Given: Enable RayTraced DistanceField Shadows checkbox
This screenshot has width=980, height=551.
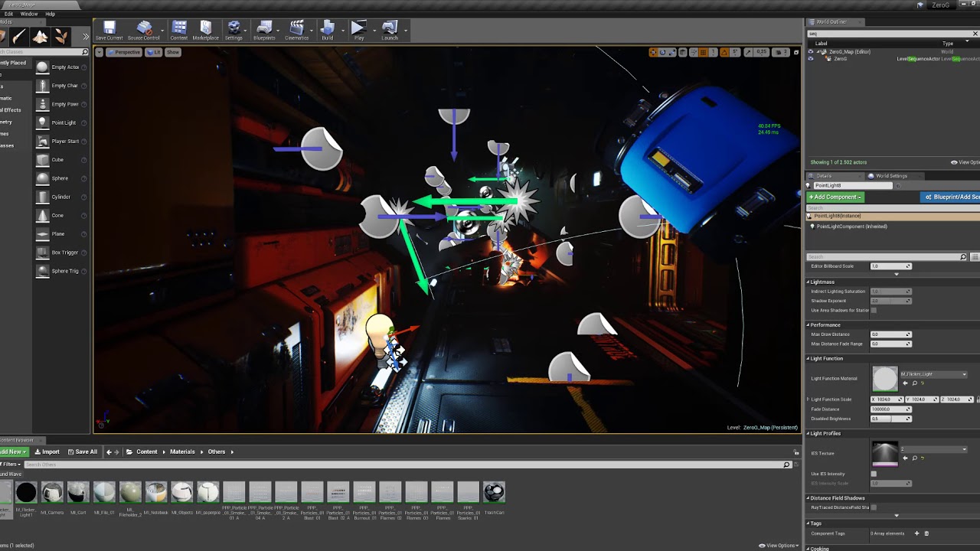Looking at the screenshot, I should click(x=874, y=507).
